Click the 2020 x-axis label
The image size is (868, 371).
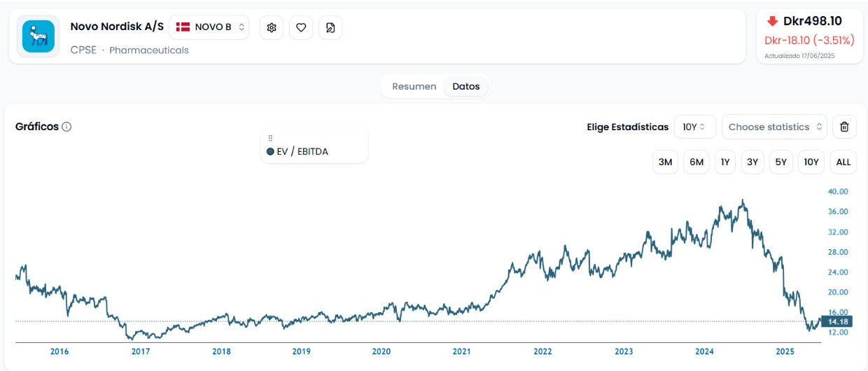381,351
